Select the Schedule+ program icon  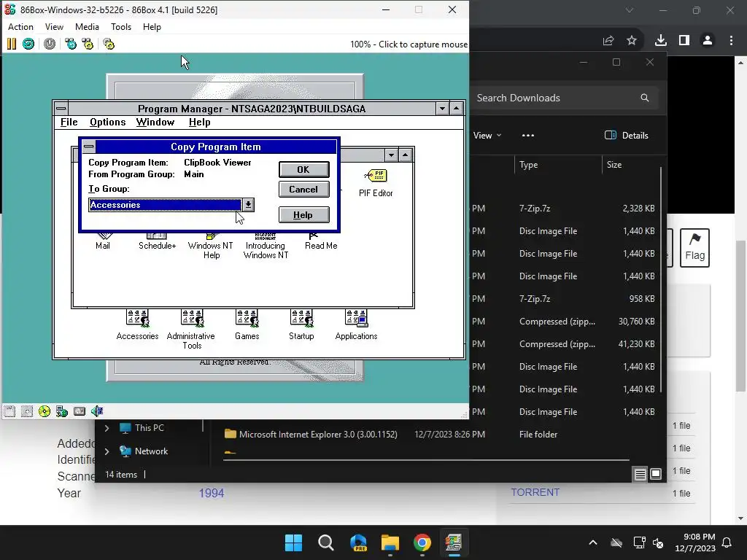(158, 242)
